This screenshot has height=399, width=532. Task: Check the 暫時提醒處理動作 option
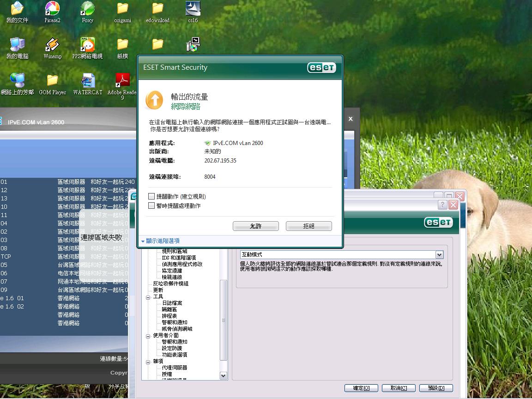151,206
